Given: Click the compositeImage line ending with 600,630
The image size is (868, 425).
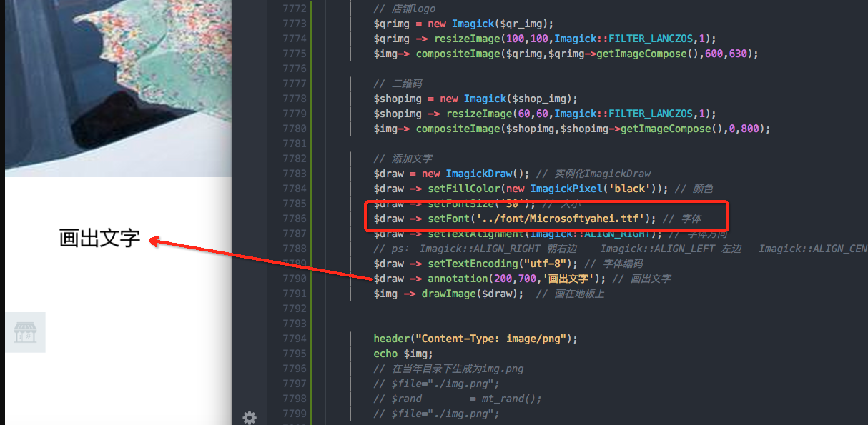Looking at the screenshot, I should 566,54.
